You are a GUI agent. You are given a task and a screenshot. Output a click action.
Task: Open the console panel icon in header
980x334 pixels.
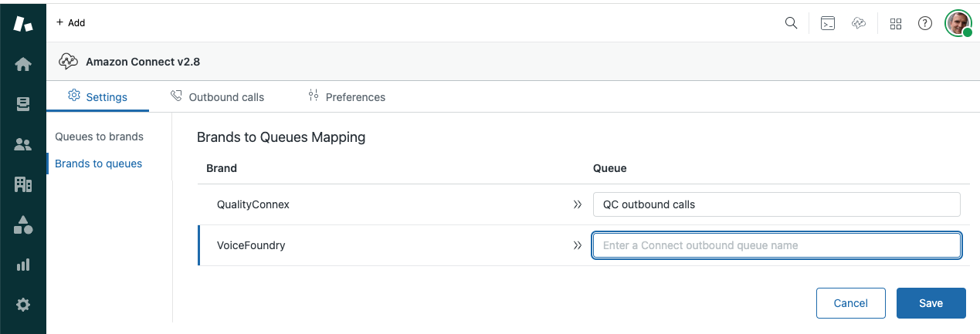pyautogui.click(x=827, y=23)
